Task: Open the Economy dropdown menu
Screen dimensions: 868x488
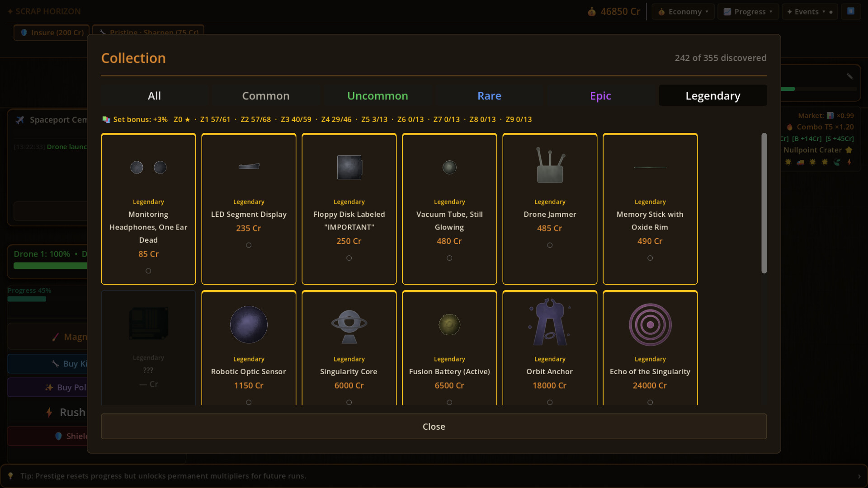Action: tap(683, 12)
